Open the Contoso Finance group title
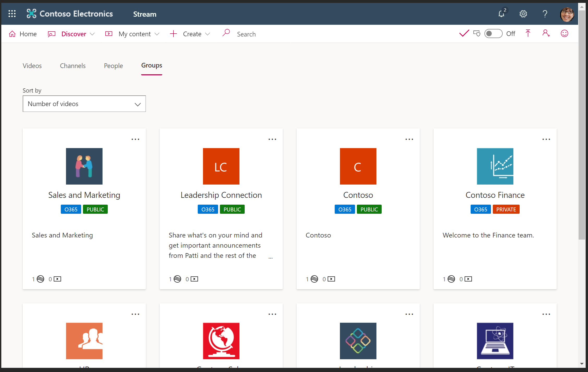The height and width of the screenshot is (372, 588). (495, 195)
